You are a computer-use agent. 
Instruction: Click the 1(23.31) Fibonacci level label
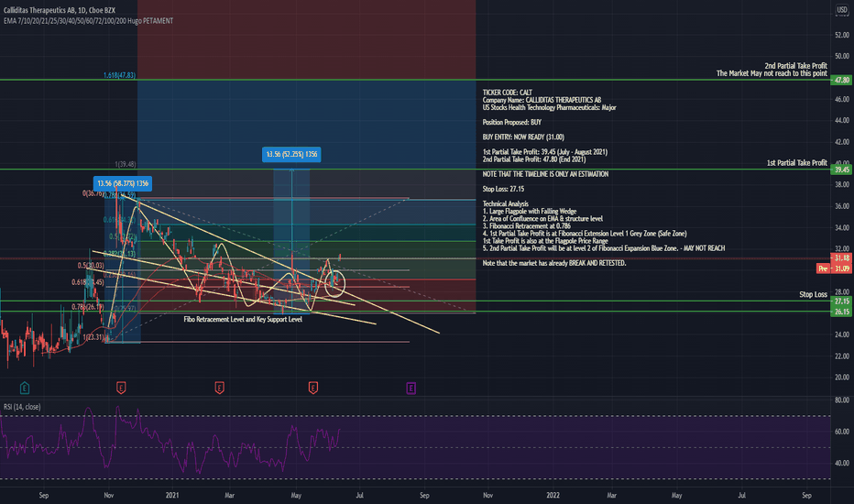[x=93, y=337]
